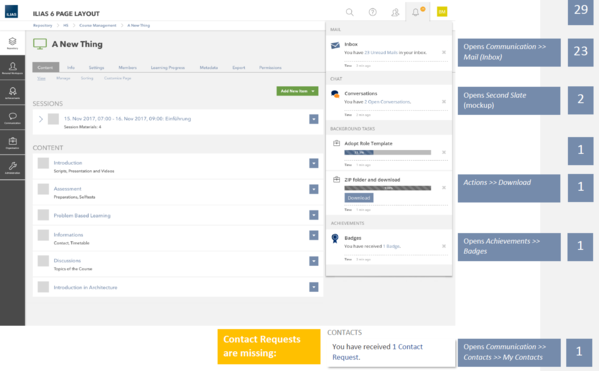The height and width of the screenshot is (371, 599).
Task: Click the Adopt Role Template progress bar
Action: coord(387,152)
